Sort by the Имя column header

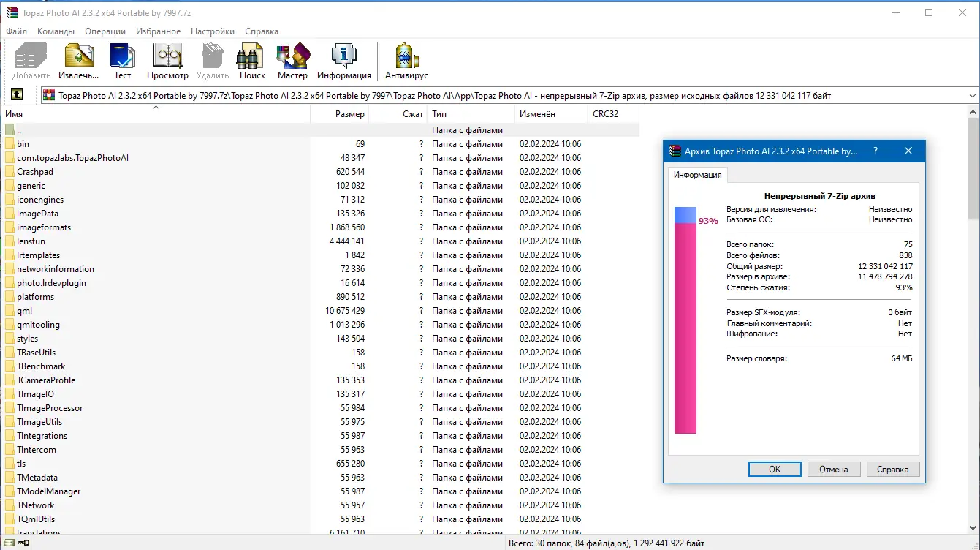click(x=155, y=114)
